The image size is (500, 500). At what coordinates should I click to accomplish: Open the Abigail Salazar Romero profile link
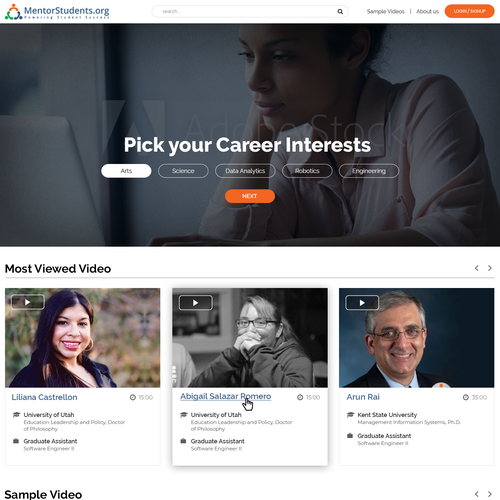[226, 396]
